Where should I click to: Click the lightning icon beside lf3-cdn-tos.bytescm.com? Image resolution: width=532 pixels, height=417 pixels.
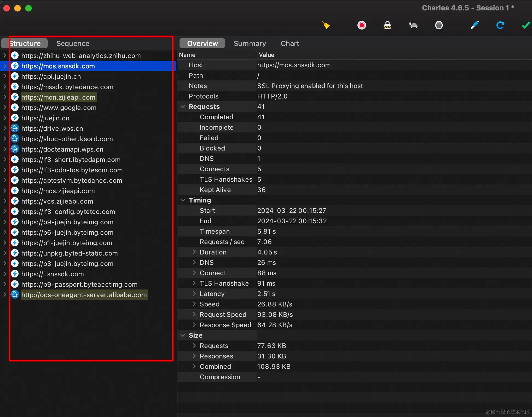click(x=15, y=170)
